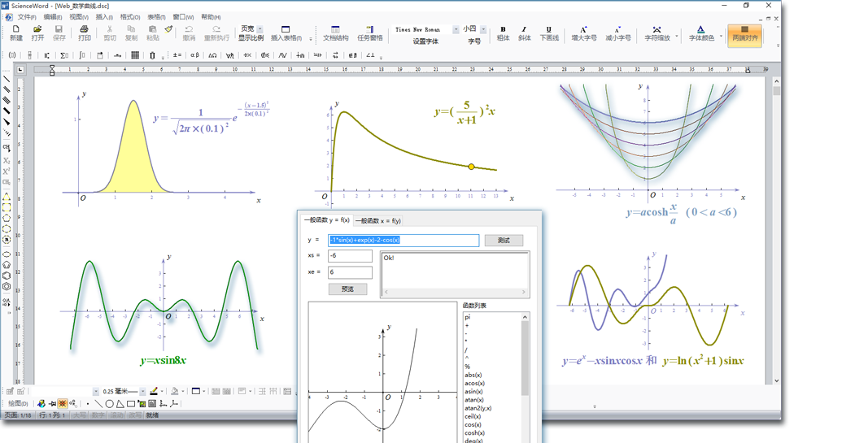The height and width of the screenshot is (443, 868).
Task: Click the 文档结构 document structure icon
Action: 335,33
